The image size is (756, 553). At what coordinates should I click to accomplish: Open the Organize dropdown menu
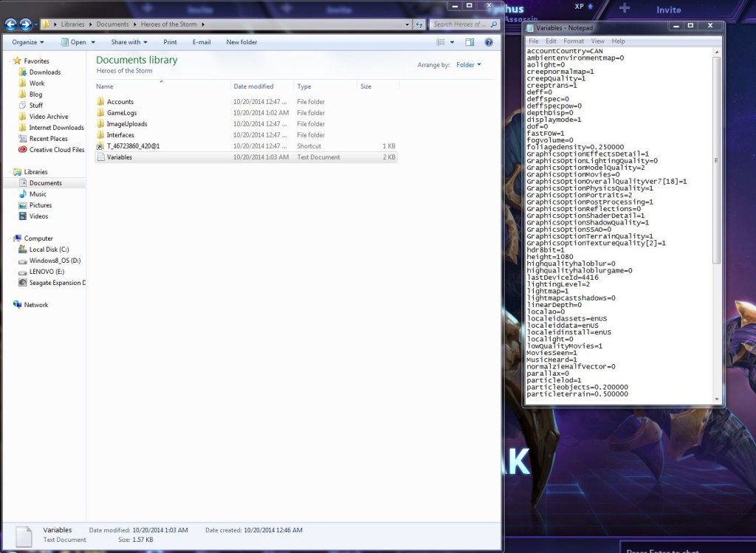tap(28, 42)
